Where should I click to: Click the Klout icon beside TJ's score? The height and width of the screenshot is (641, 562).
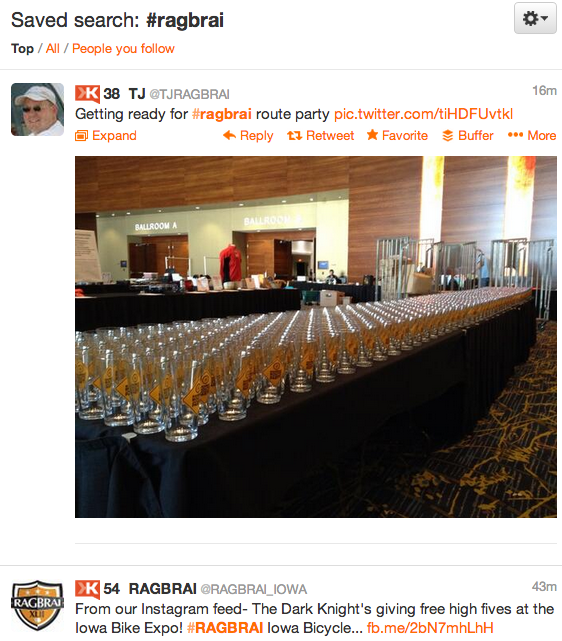pos(87,94)
